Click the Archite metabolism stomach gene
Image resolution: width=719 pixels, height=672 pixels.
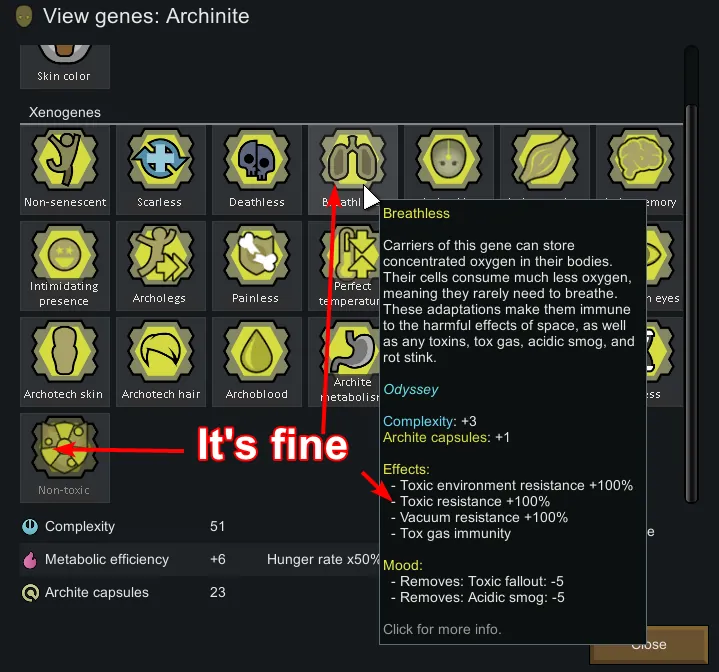point(344,362)
